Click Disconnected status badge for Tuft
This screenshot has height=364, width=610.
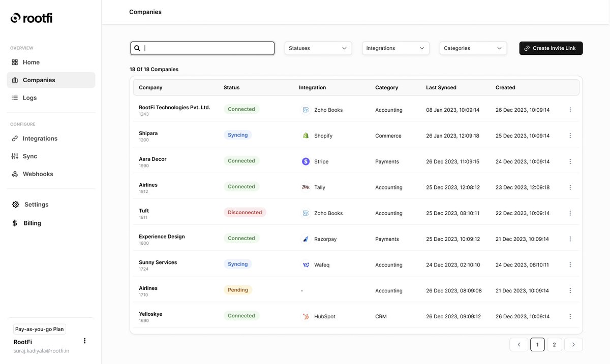click(x=245, y=213)
